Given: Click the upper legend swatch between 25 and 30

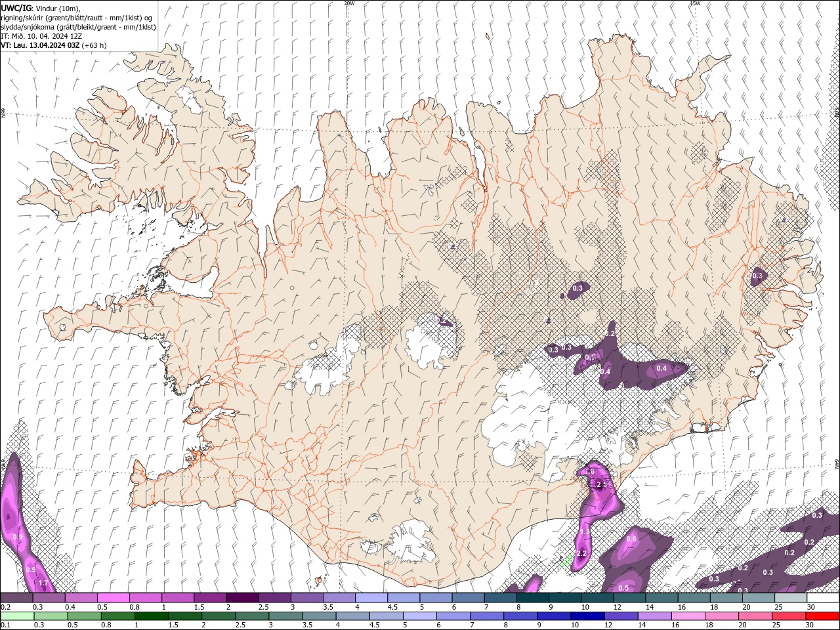Looking at the screenshot, I should (x=791, y=597).
